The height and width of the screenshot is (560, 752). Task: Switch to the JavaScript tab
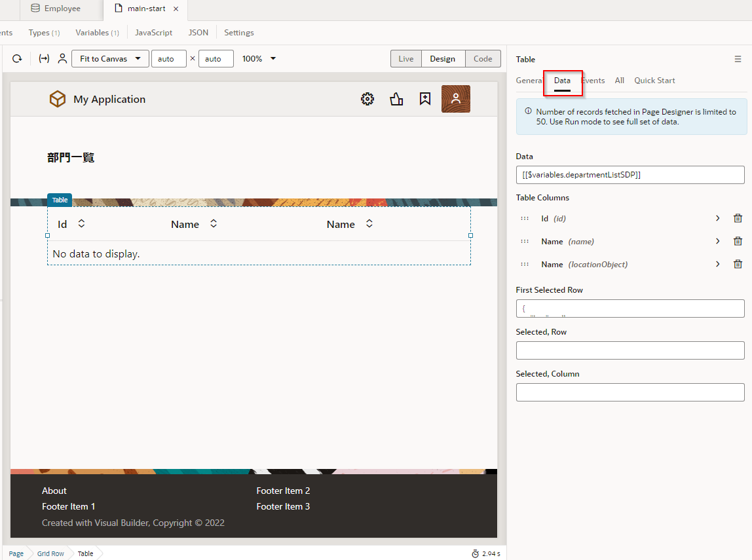(153, 33)
